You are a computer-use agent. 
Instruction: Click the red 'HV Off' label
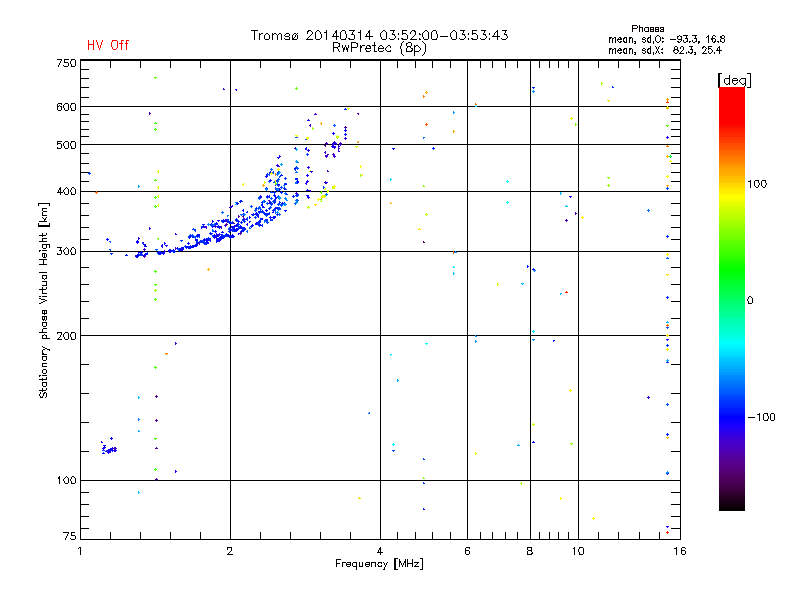point(108,45)
